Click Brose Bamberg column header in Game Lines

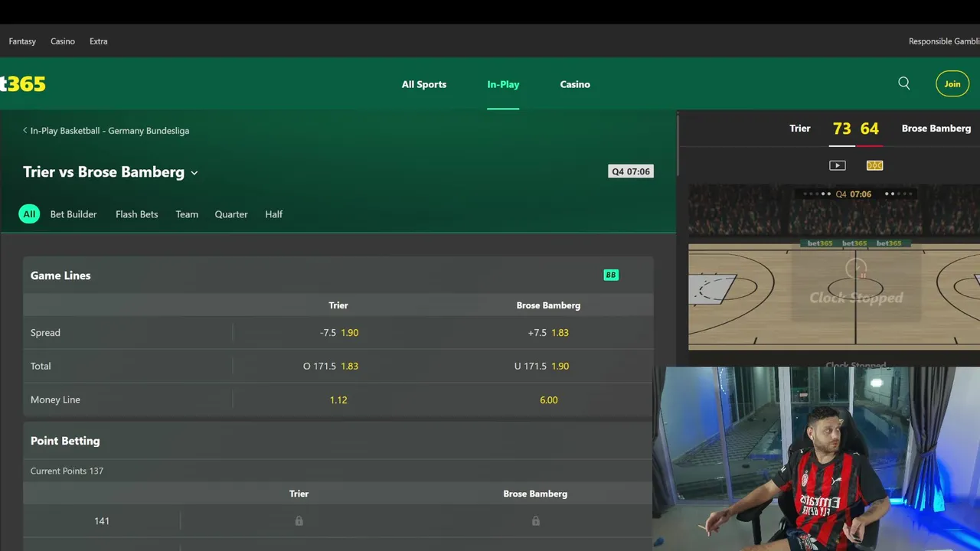coord(548,305)
